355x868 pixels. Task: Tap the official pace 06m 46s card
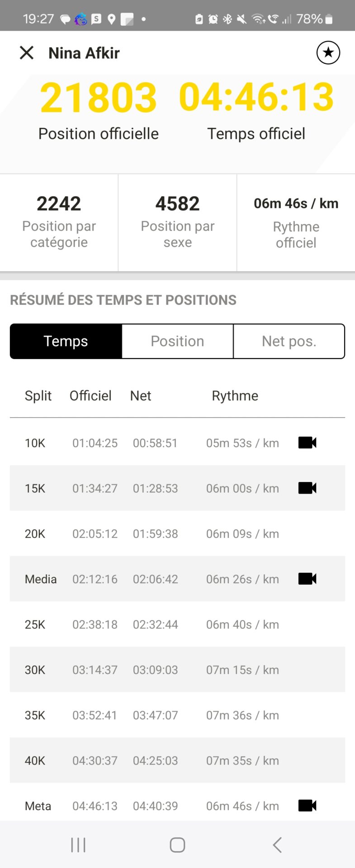(x=296, y=222)
